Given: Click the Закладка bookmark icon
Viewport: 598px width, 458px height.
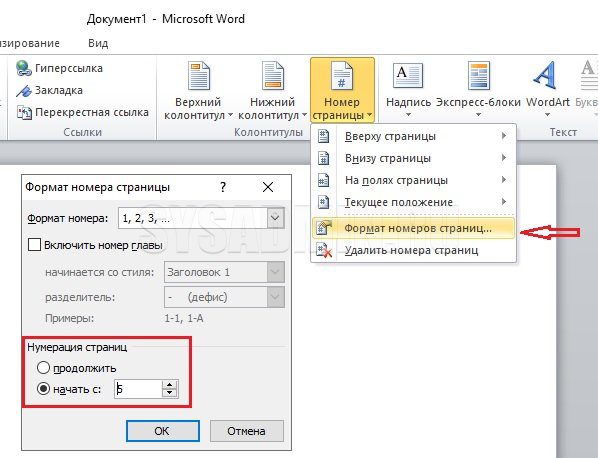Looking at the screenshot, I should tap(24, 91).
